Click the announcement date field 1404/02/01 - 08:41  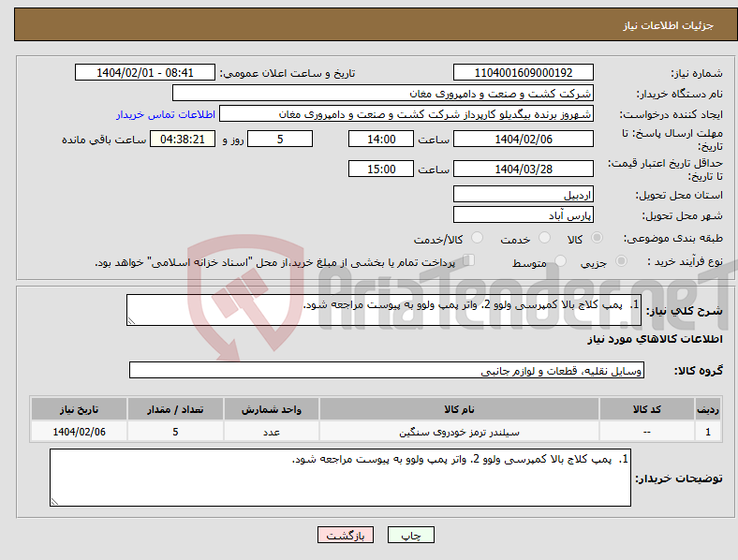[x=145, y=73]
